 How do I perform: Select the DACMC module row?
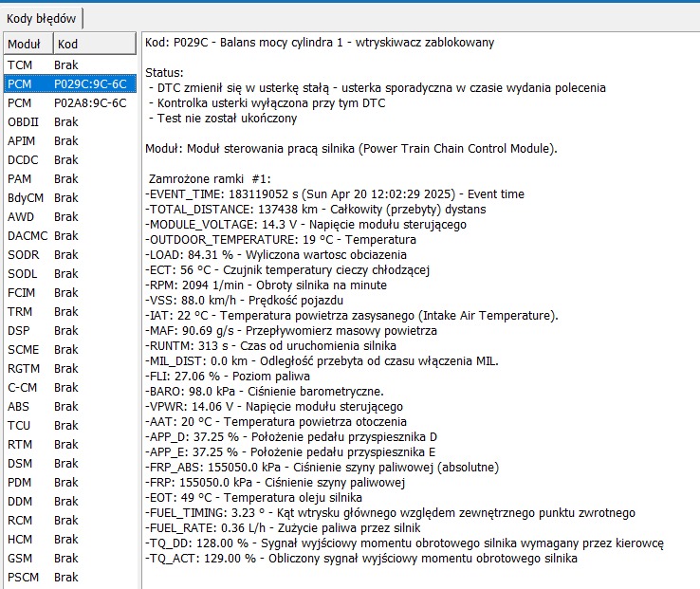[68, 235]
